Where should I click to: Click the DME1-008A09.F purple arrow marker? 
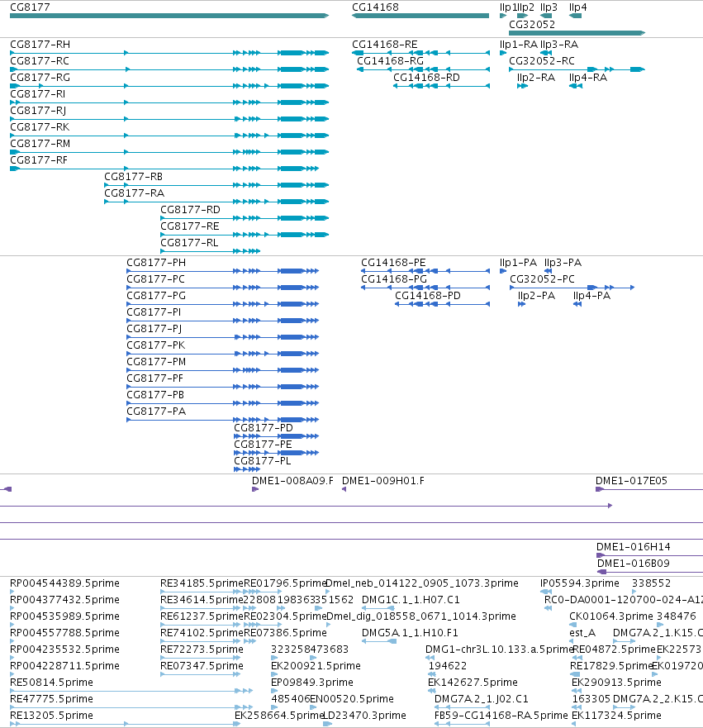click(255, 489)
